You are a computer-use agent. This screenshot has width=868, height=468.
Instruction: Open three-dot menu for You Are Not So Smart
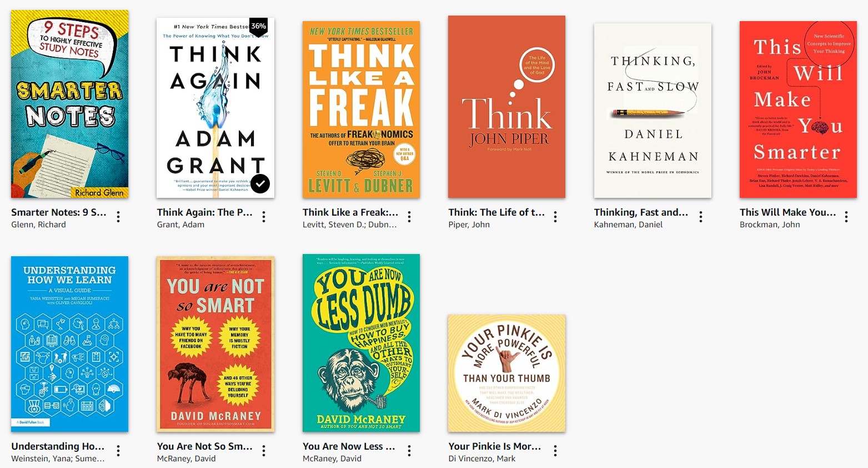pyautogui.click(x=264, y=451)
